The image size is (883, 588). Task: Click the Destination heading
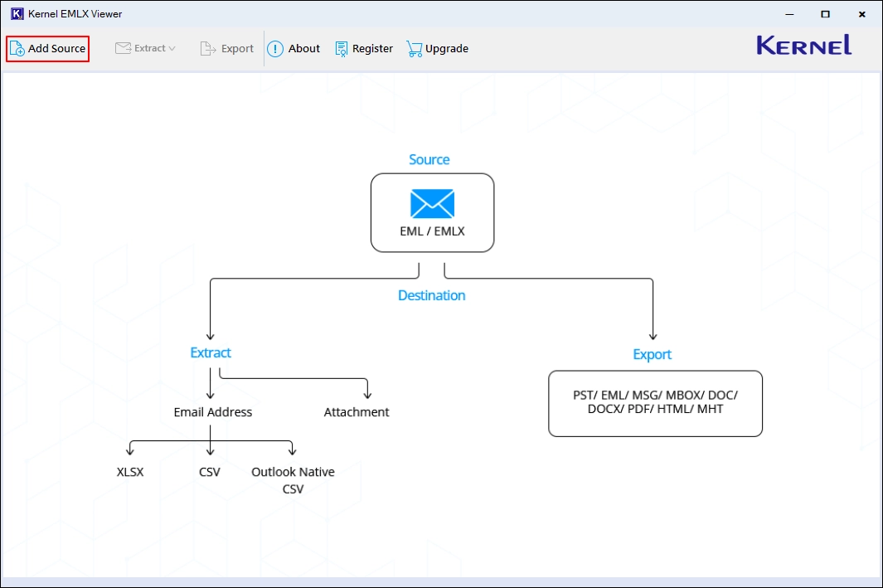tap(431, 295)
